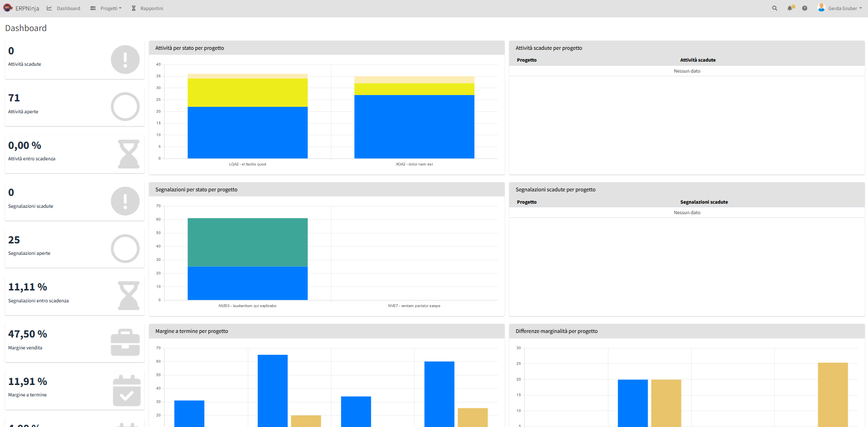Click 'NUD3 - laudantium qui explicabo' axis label

coord(248,306)
